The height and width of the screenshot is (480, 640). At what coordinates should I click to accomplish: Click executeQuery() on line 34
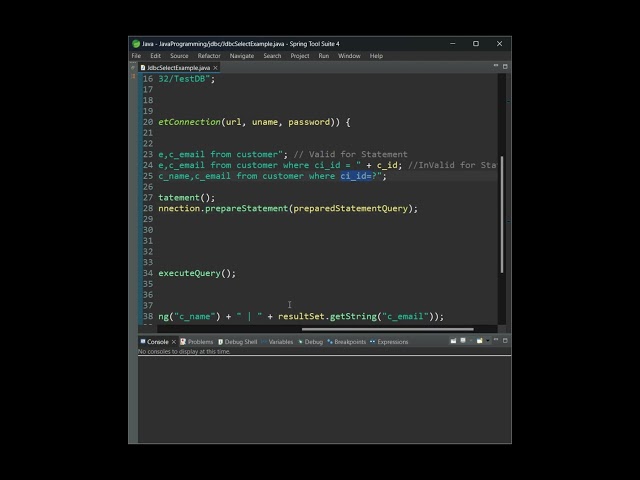pos(197,273)
